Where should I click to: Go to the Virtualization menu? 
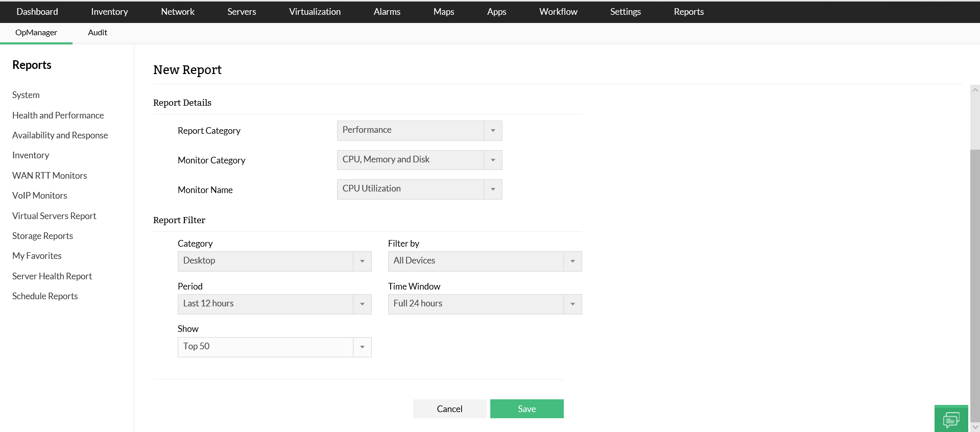[x=315, y=12]
